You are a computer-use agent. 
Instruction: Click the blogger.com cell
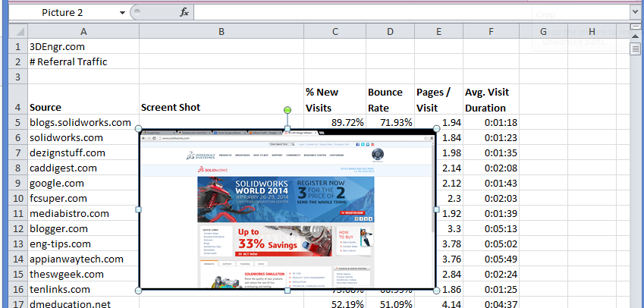[83, 229]
